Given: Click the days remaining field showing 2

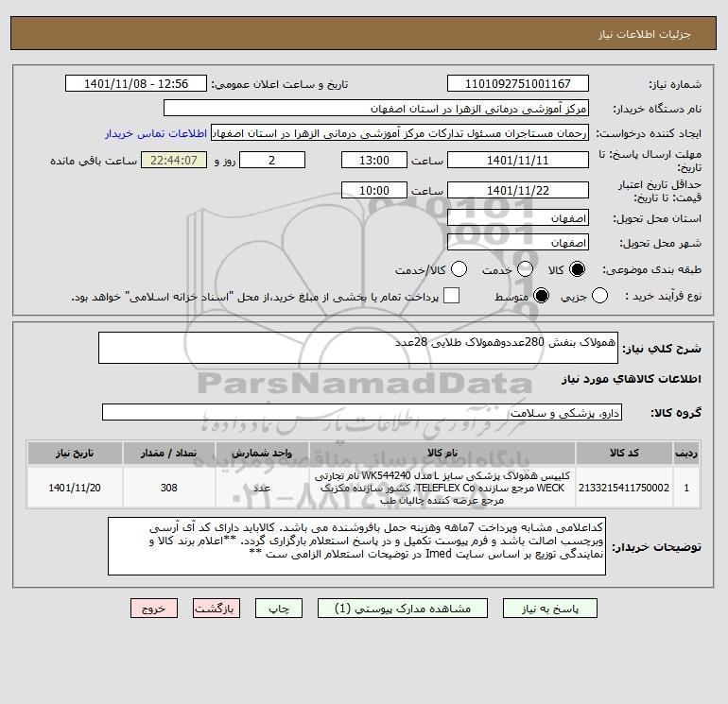Looking at the screenshot, I should (272, 160).
